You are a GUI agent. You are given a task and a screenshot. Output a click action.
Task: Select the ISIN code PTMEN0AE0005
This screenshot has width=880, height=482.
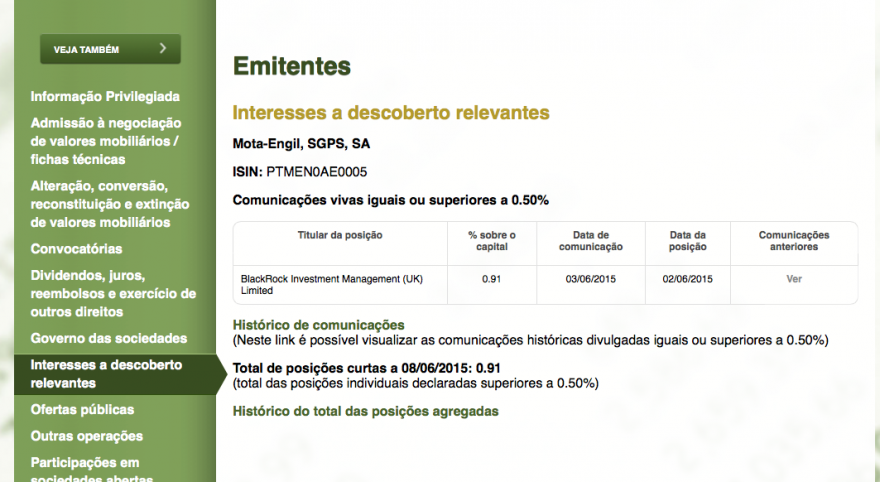point(317,172)
